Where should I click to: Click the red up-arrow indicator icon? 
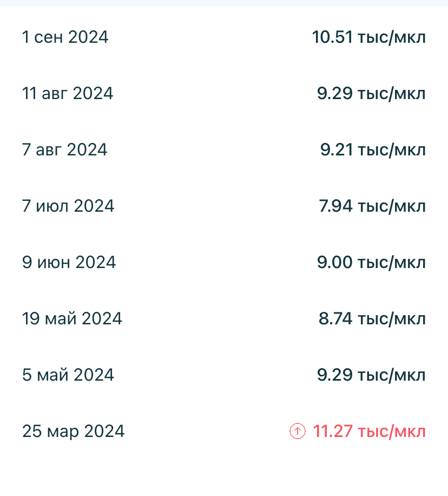298,432
